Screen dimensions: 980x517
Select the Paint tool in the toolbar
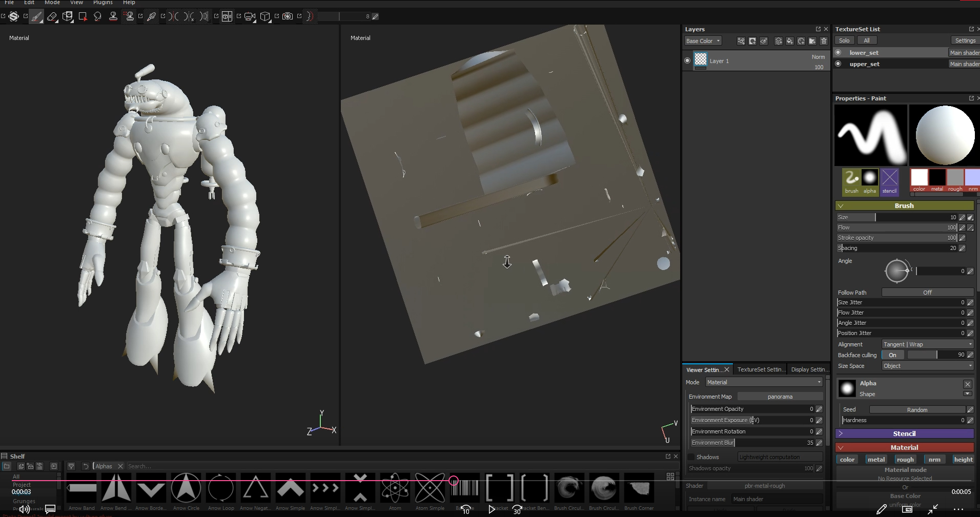pyautogui.click(x=37, y=16)
